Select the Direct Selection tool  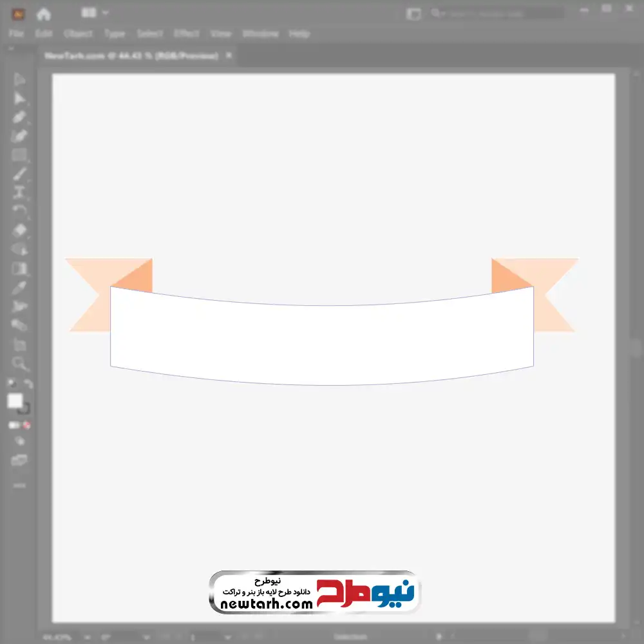click(x=19, y=99)
